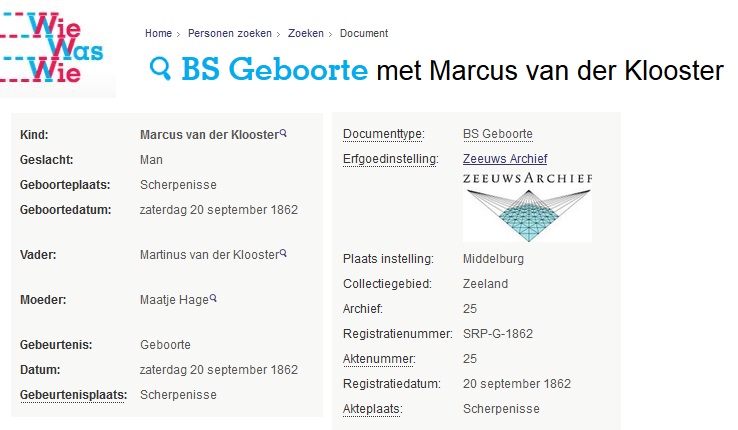
Task: Click the Erfgoedinstelling label
Action: (x=391, y=159)
